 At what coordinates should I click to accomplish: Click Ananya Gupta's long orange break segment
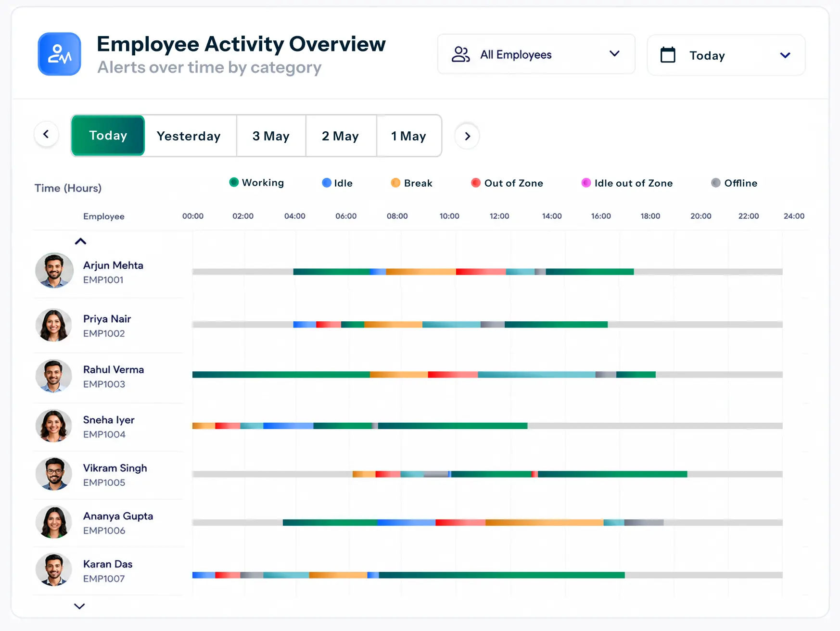(544, 522)
